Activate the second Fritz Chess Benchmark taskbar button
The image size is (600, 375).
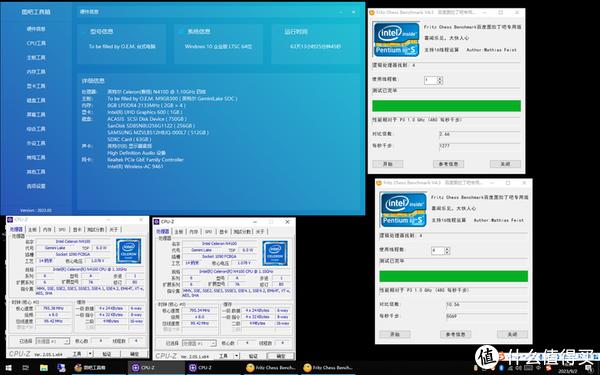tap(329, 368)
